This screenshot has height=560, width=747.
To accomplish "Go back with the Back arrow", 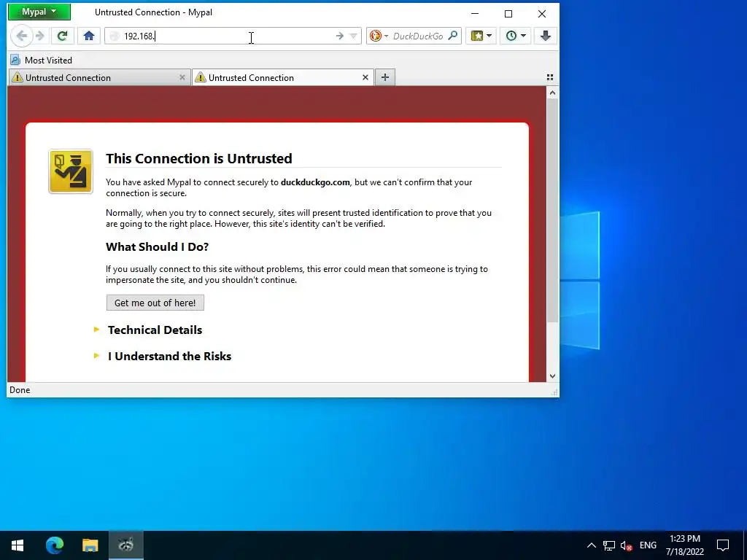I will click(21, 36).
